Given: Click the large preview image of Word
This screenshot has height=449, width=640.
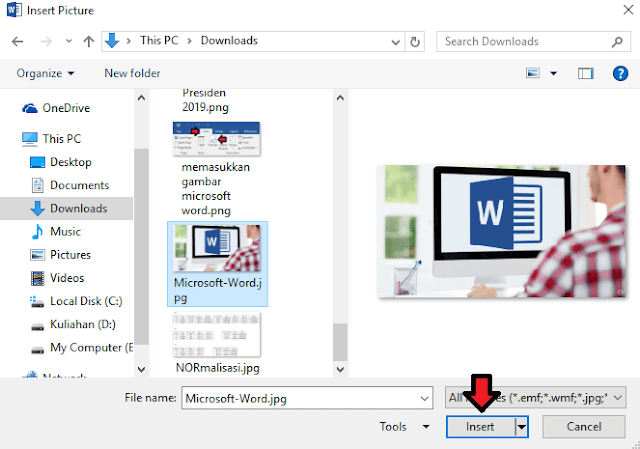Looking at the screenshot, I should coord(501,231).
